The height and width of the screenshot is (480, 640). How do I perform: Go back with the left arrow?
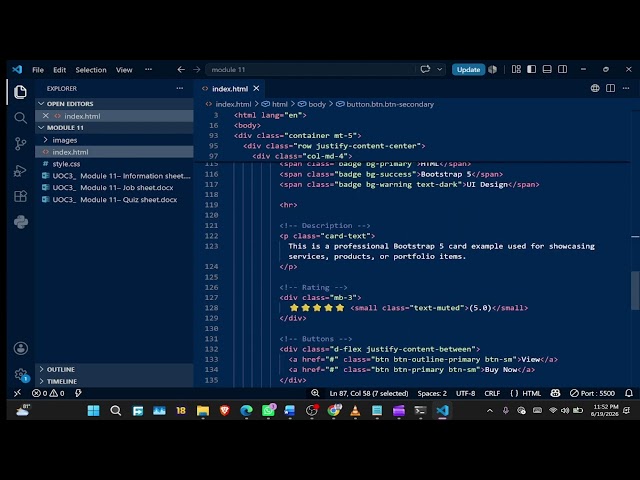click(181, 69)
